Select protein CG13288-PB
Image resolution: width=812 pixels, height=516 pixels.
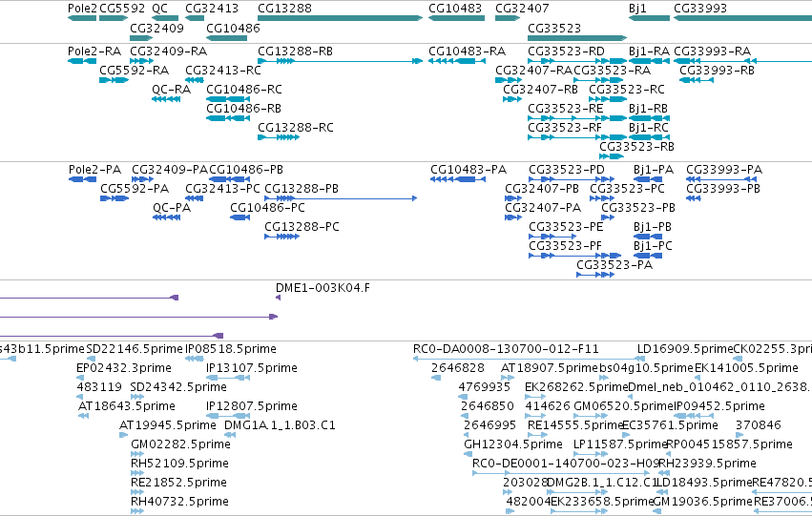click(x=341, y=198)
